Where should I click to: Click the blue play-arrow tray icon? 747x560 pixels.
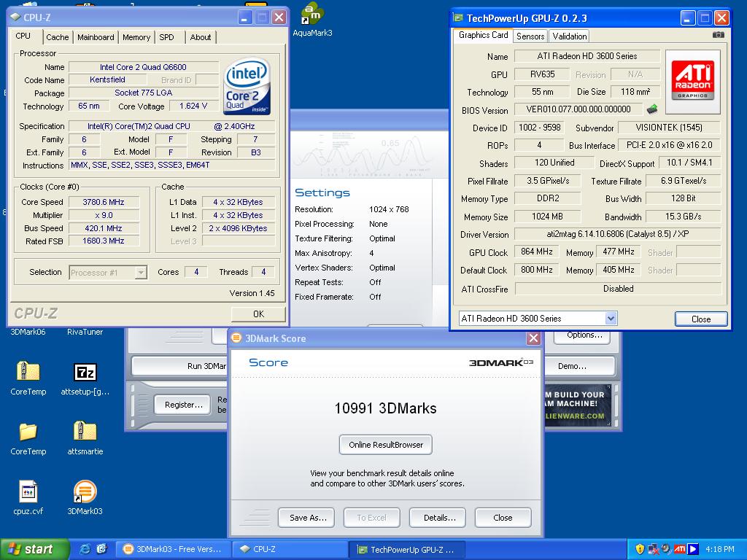point(693,549)
